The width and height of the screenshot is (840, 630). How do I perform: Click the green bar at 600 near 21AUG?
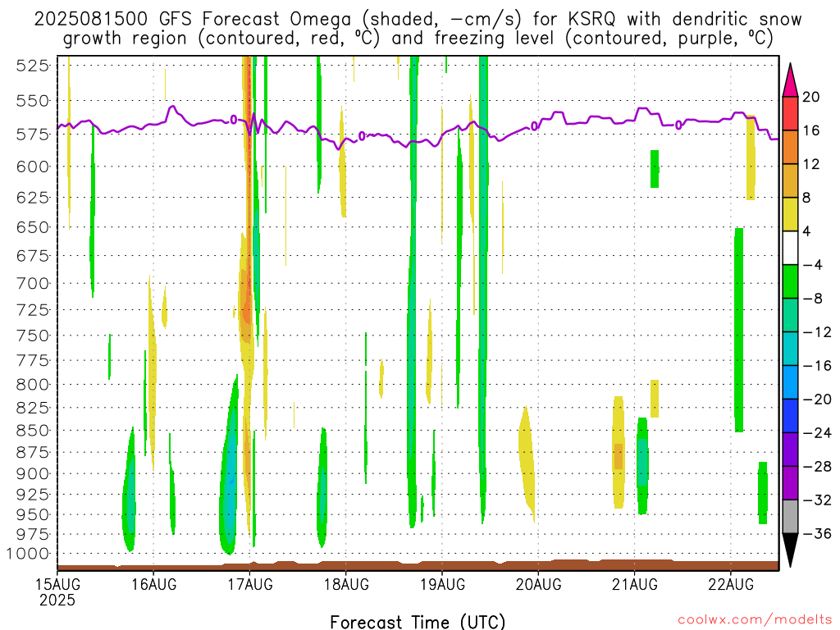click(655, 169)
